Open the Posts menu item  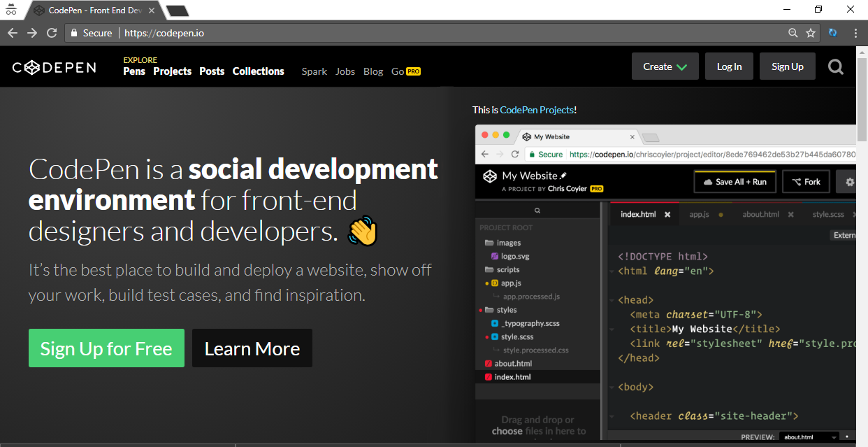(x=212, y=71)
